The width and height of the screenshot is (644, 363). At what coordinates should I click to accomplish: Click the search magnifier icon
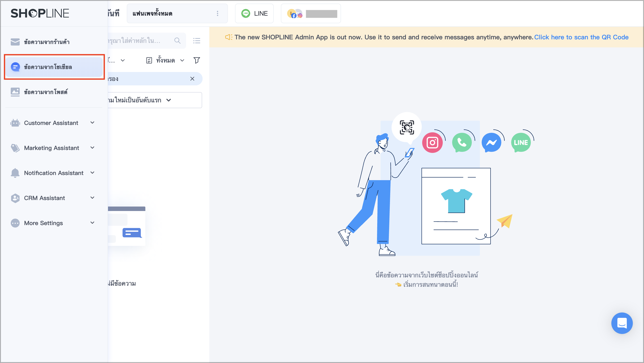[177, 40]
